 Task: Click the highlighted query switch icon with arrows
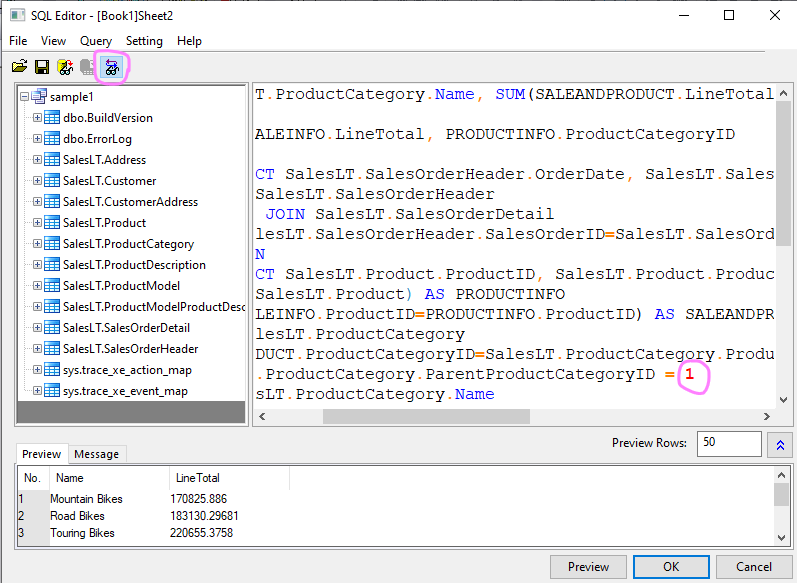111,67
